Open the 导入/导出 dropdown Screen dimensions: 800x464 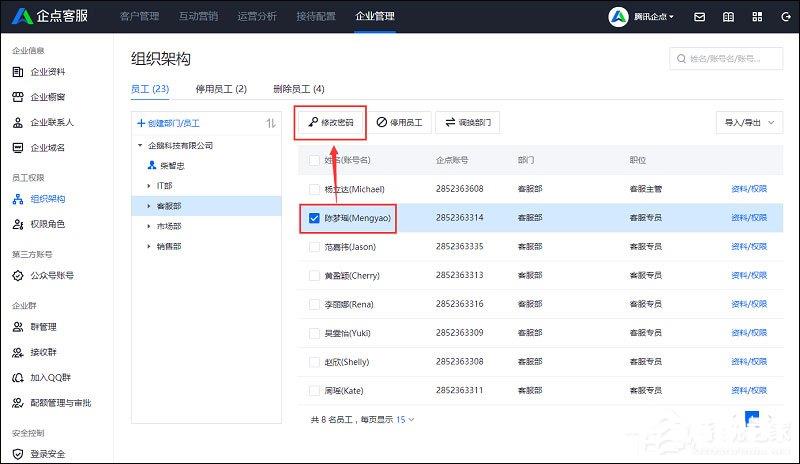pyautogui.click(x=749, y=123)
